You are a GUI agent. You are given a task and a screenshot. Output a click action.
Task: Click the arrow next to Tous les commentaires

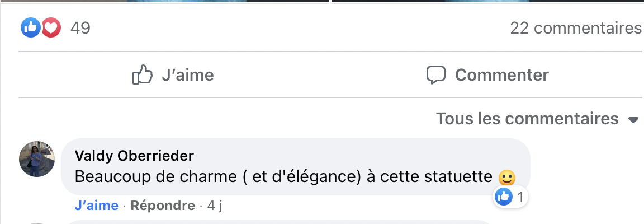633,120
